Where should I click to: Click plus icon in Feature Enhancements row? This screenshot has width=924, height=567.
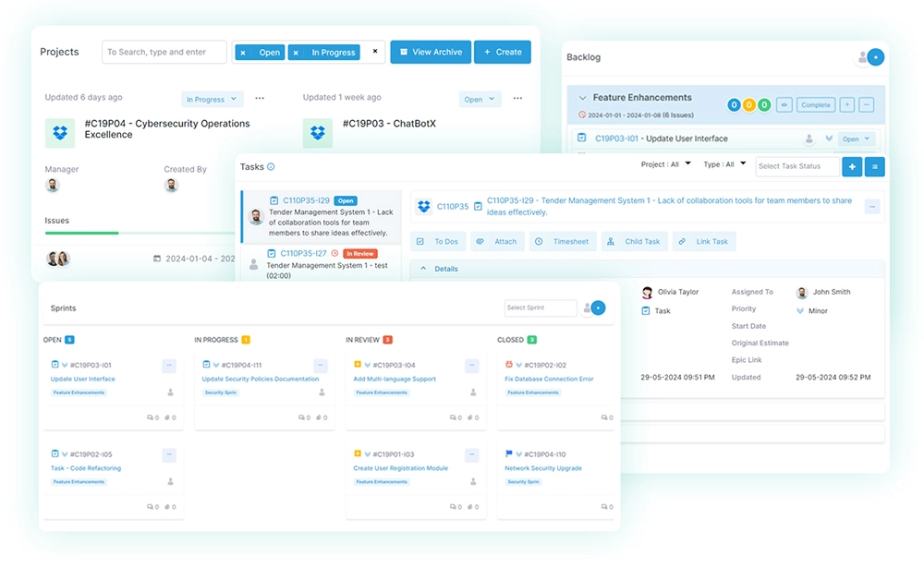tap(846, 105)
